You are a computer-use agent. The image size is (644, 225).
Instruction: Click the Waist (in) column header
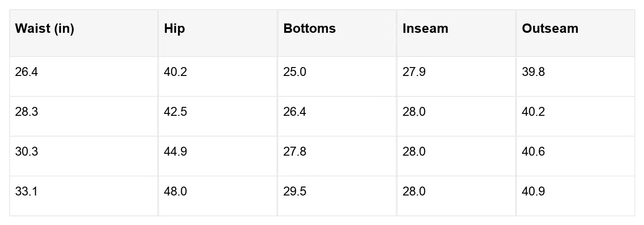[x=45, y=29]
